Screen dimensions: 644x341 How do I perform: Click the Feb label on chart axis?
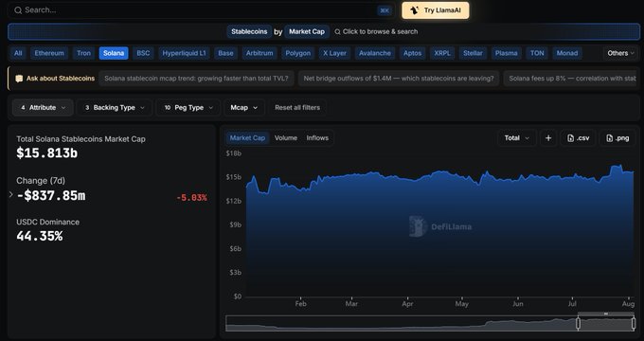(300, 304)
